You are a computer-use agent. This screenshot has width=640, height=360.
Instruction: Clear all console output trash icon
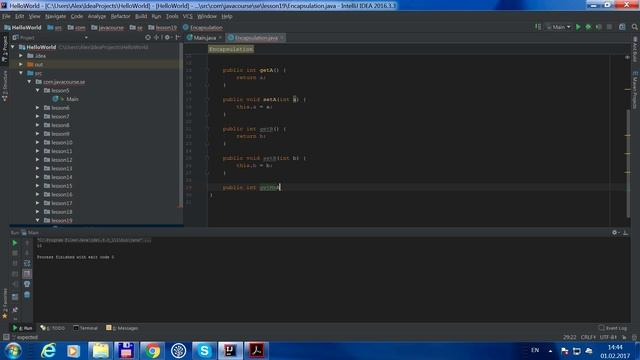27,295
